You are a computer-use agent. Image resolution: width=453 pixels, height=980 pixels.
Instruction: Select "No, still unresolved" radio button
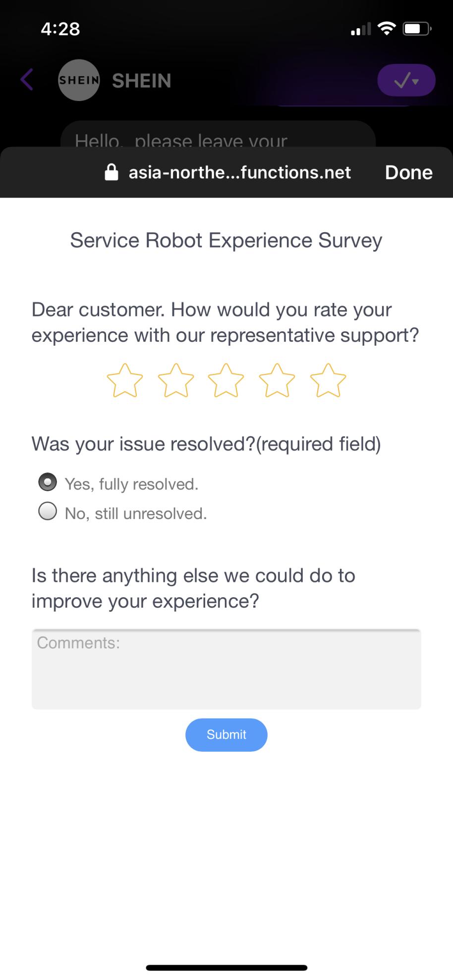pyautogui.click(x=48, y=512)
